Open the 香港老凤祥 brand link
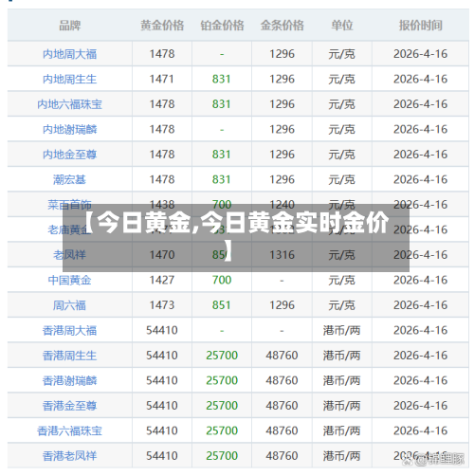This screenshot has width=474, height=476. [x=69, y=456]
